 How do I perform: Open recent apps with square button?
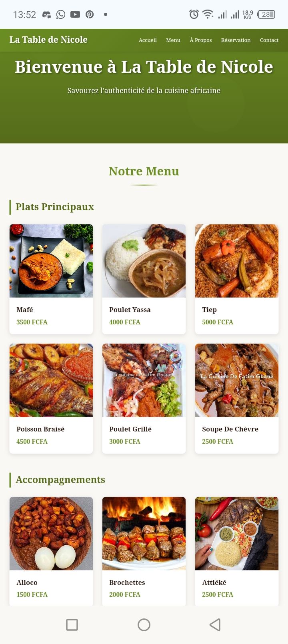click(x=72, y=624)
